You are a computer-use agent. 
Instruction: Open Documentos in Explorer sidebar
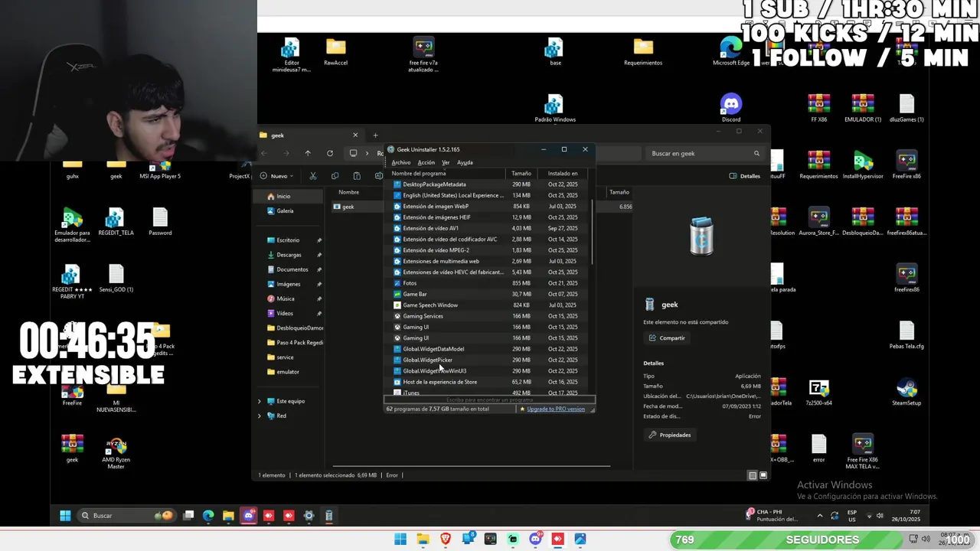(292, 269)
